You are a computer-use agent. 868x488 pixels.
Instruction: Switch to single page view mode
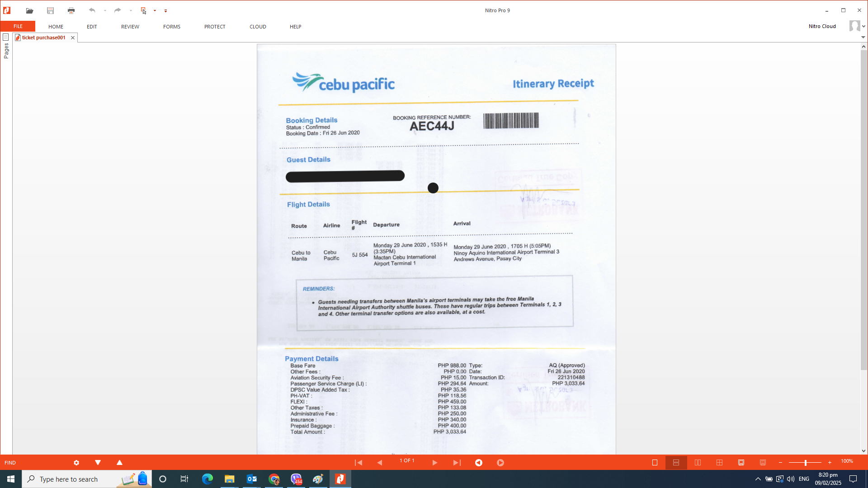(655, 462)
